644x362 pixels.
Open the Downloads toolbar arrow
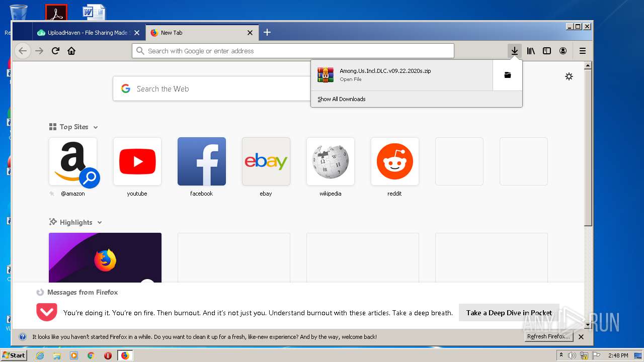click(x=514, y=51)
